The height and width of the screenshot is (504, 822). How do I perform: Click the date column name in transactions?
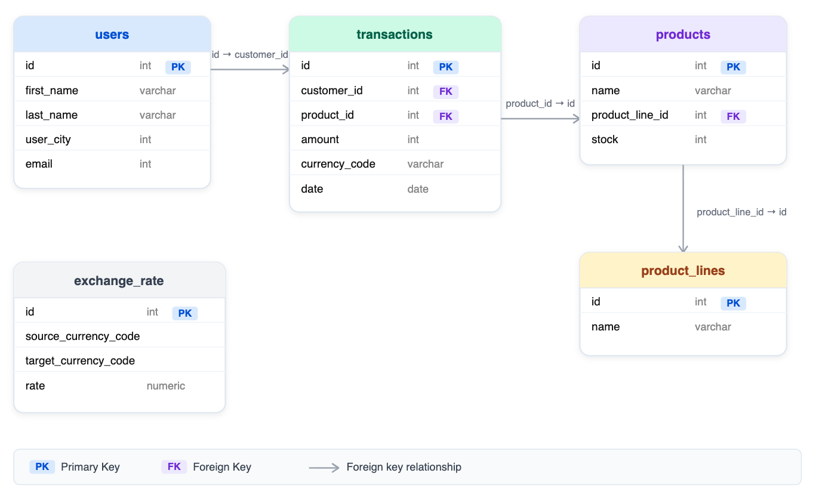(x=312, y=189)
